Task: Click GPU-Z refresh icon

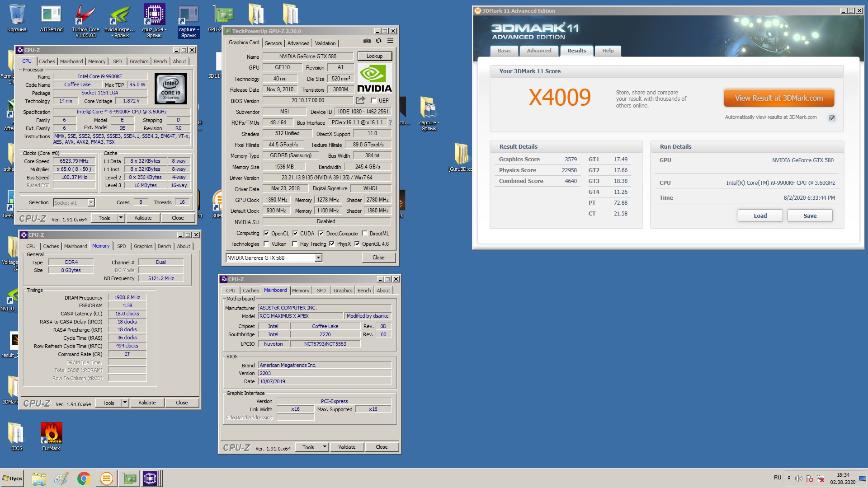Action: pyautogui.click(x=378, y=41)
